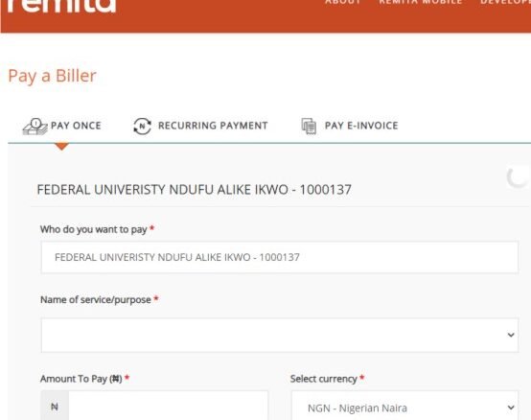Image resolution: width=531 pixels, height=420 pixels.
Task: Open the ABOUT menu item
Action: click(343, 2)
